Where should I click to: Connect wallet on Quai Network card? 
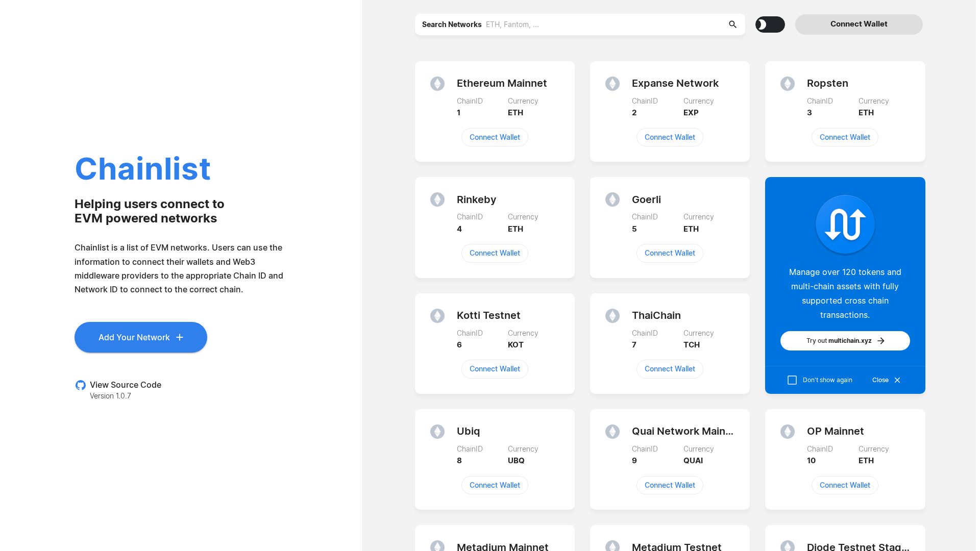point(670,485)
